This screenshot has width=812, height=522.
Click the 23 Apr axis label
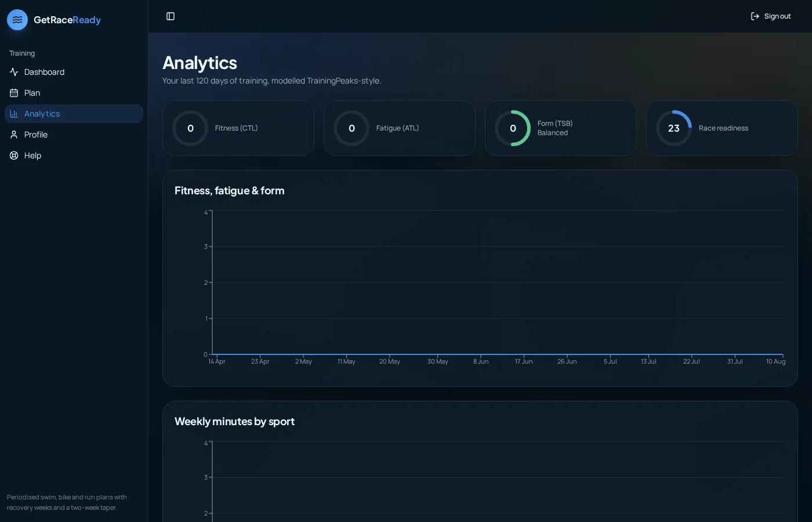pos(260,361)
